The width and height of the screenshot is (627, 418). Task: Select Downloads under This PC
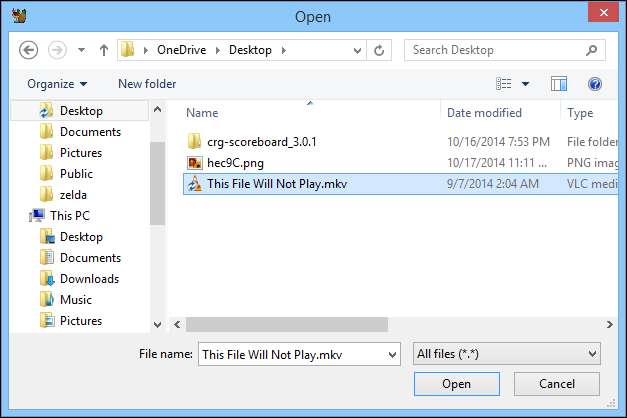tap(80, 279)
